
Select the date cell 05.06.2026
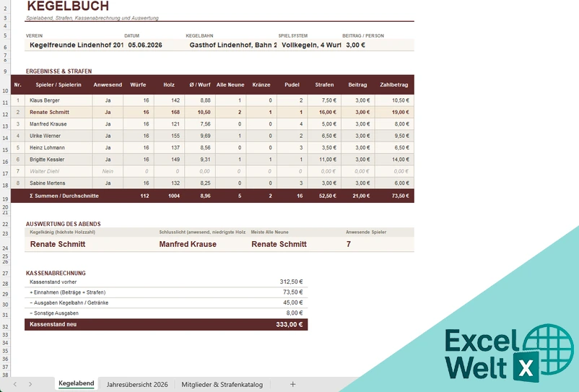point(154,45)
